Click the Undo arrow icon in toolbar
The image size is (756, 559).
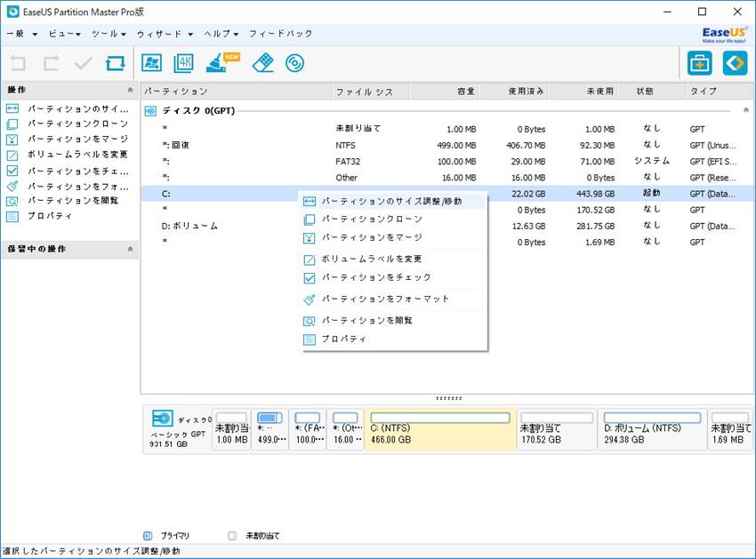pos(19,63)
